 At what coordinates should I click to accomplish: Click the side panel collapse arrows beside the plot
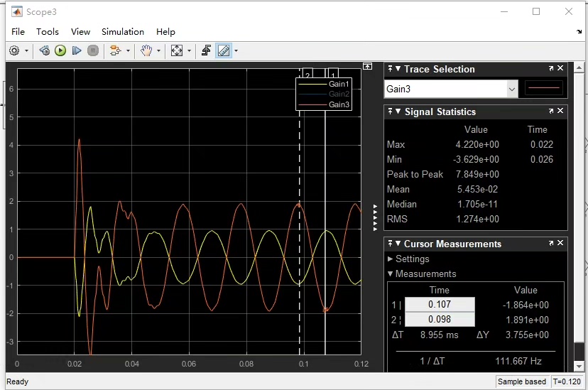pos(376,218)
